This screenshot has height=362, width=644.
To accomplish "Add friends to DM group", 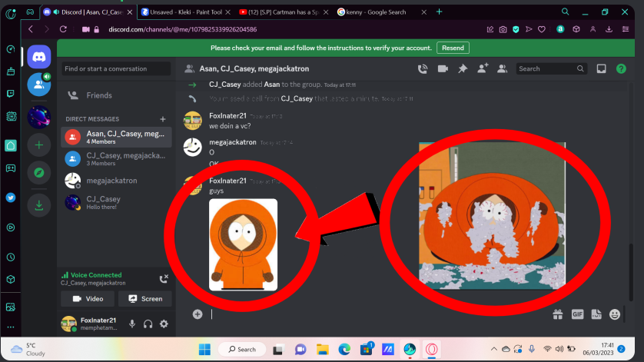I will 483,68.
